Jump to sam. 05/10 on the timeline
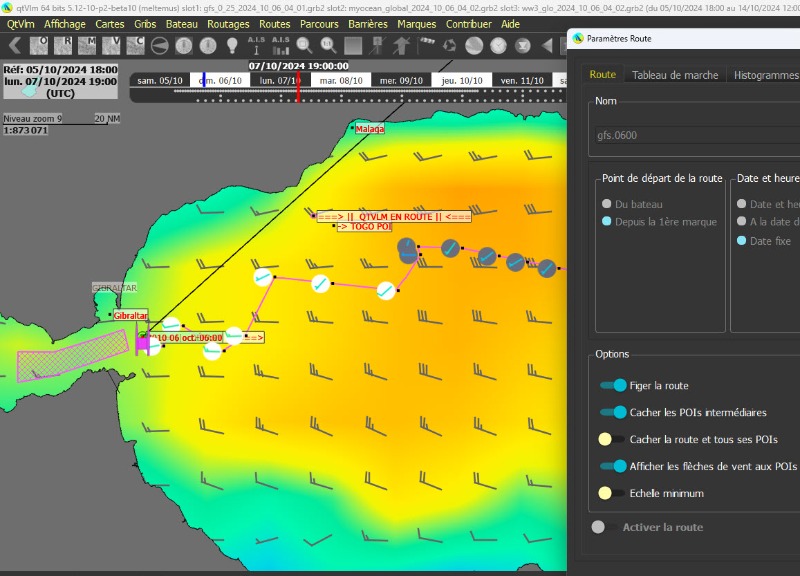The height and width of the screenshot is (576, 800). tap(160, 81)
